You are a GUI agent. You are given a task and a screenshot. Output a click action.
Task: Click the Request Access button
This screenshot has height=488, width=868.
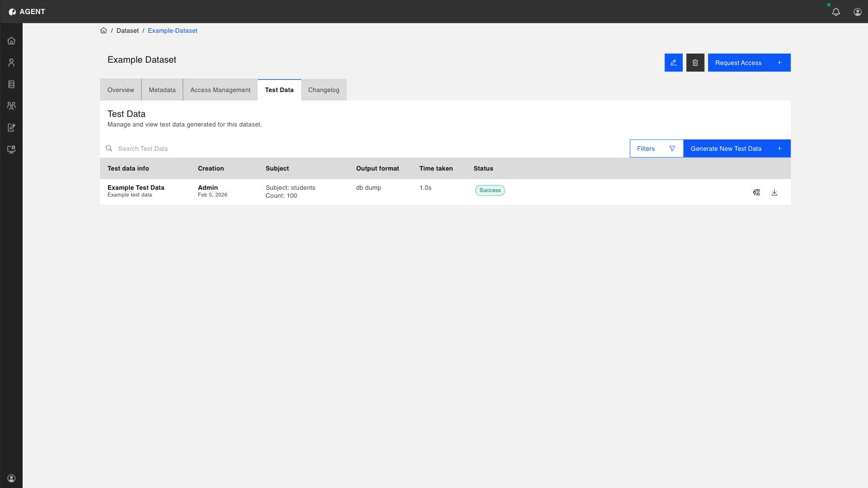tap(749, 63)
